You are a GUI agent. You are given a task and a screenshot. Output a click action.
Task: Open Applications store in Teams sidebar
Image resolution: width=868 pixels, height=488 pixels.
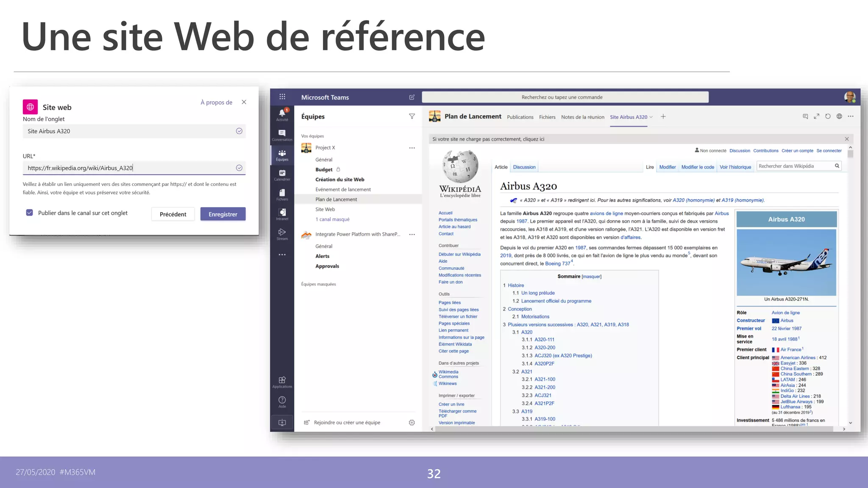(282, 382)
